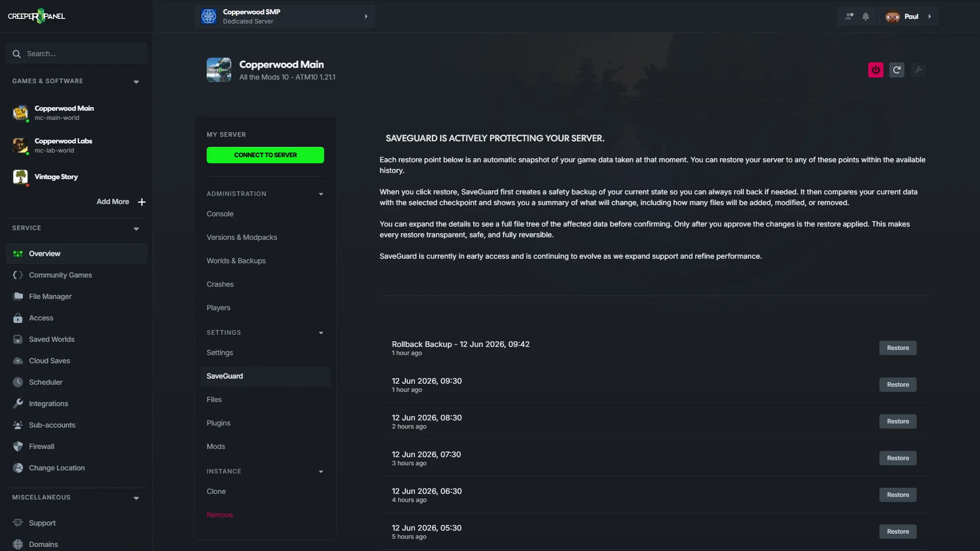The height and width of the screenshot is (551, 980).
Task: Click the Change Location globe icon
Action: [18, 468]
